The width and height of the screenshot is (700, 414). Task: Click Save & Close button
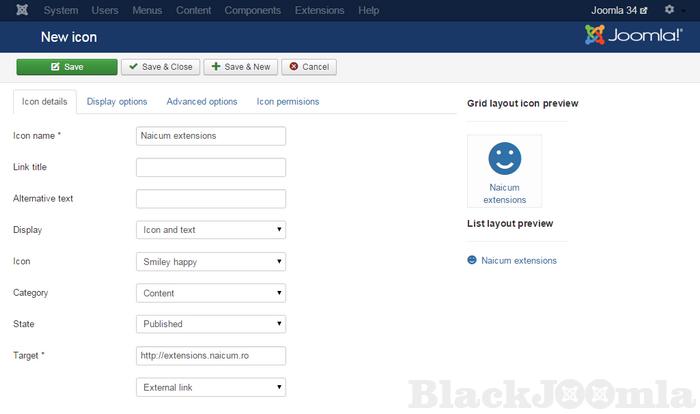tap(159, 67)
